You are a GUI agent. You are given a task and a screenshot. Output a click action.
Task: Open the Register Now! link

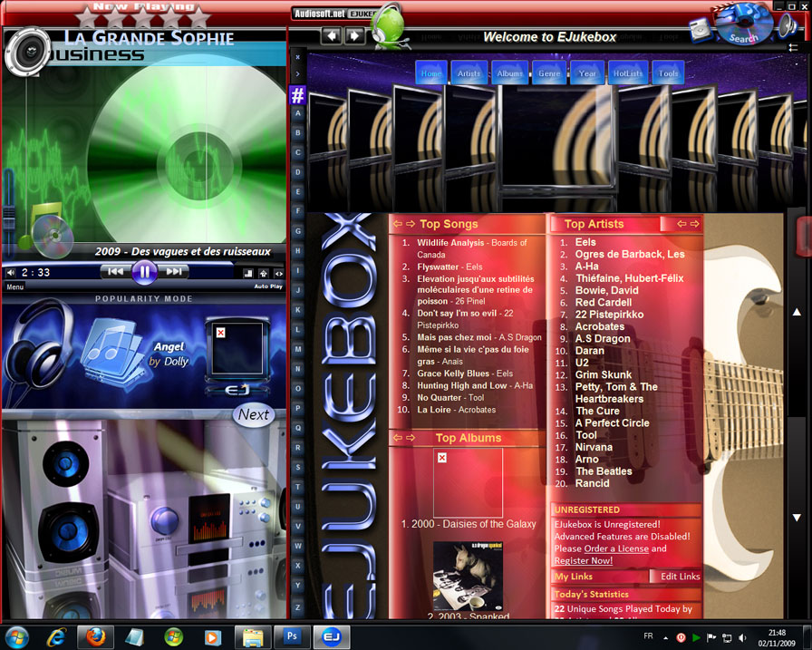click(584, 561)
